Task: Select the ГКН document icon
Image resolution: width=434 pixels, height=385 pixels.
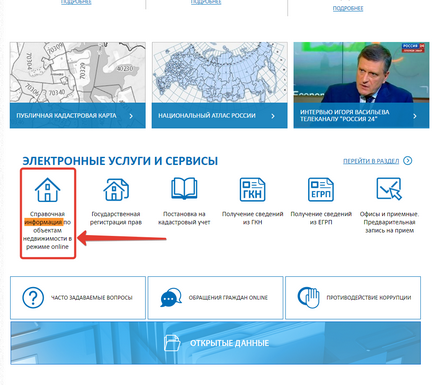Action: click(252, 189)
